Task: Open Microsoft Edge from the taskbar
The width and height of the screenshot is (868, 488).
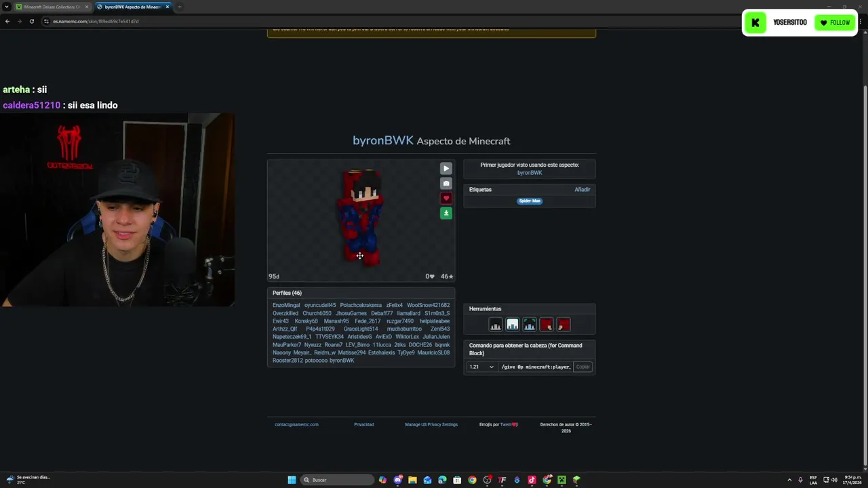Action: click(x=442, y=480)
